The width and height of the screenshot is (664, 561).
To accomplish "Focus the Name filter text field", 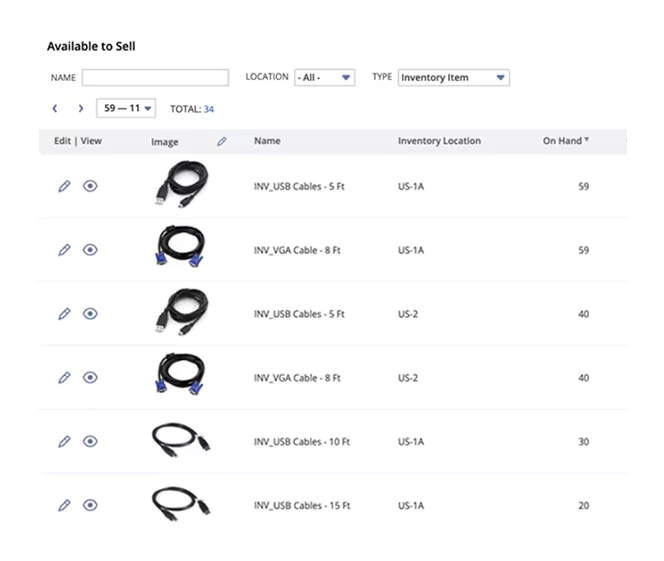I will click(155, 77).
